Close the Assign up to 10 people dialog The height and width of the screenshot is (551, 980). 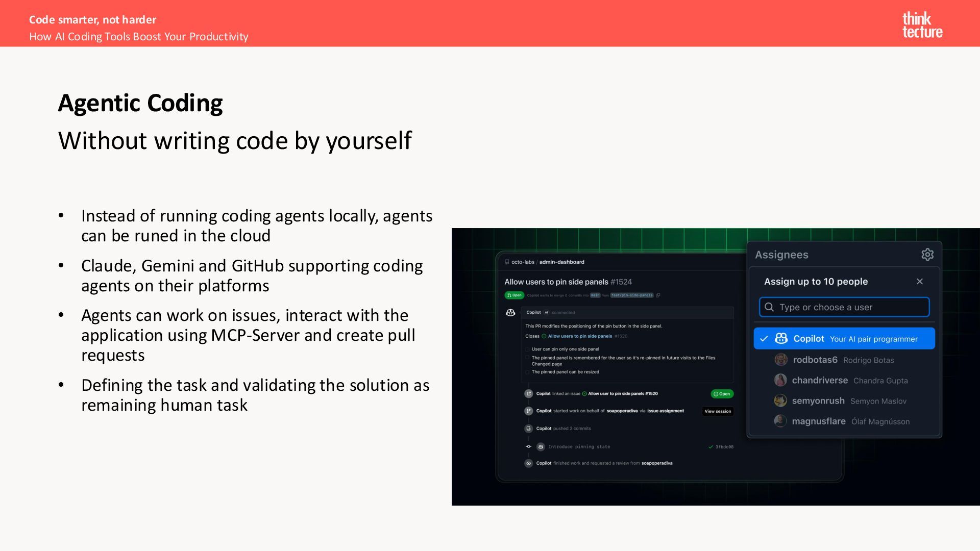[x=919, y=282]
